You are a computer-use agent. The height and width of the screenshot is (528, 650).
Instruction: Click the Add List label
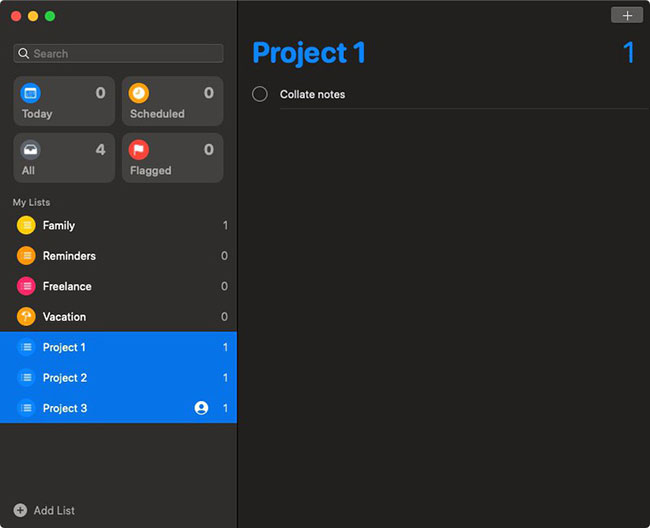pos(54,511)
